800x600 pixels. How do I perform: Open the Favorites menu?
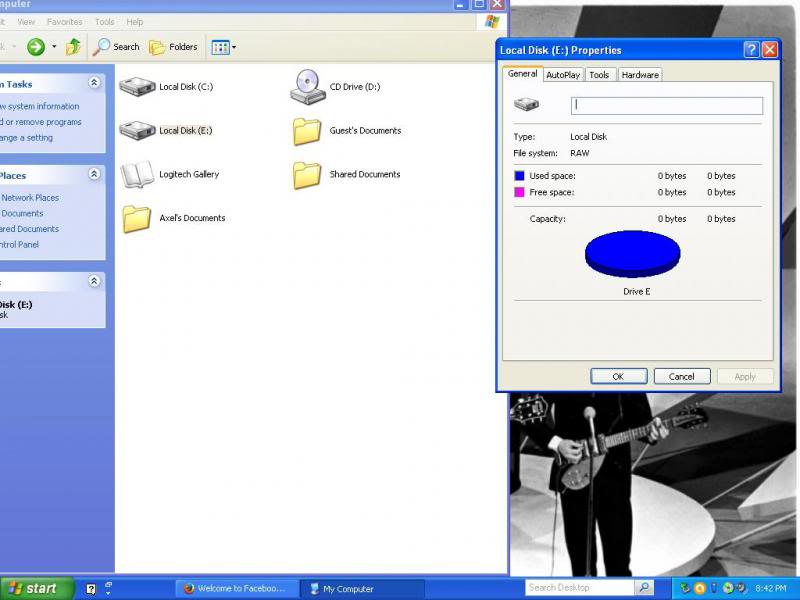click(64, 22)
